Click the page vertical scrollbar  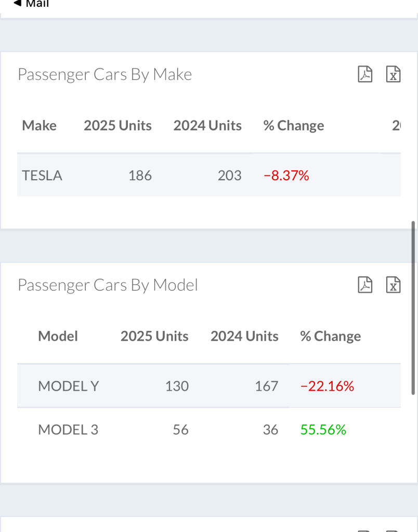[413, 308]
